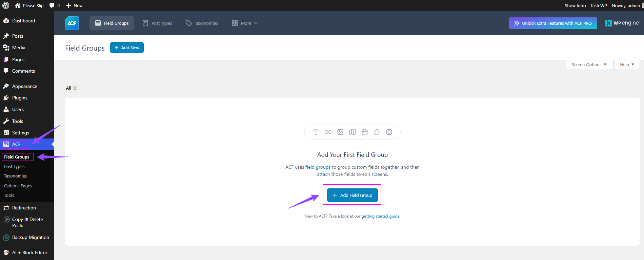Click the map field type icon
644x260 pixels.
[x=353, y=132]
